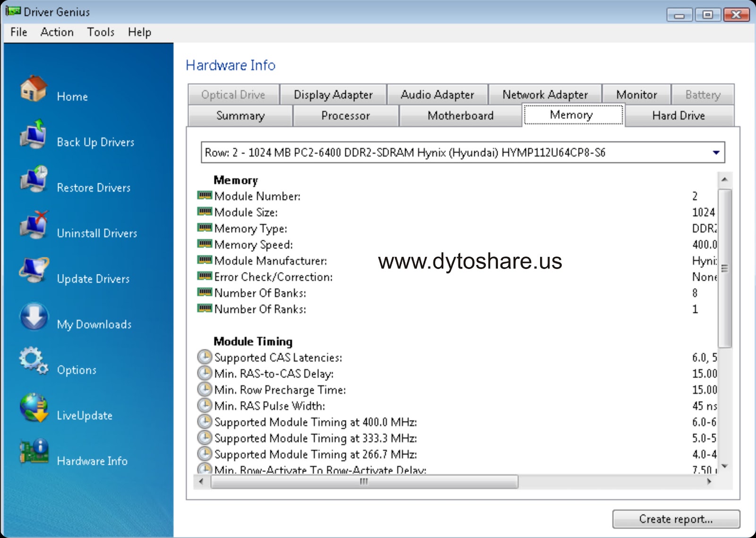
Task: Select the Memory tab
Action: coord(574,115)
